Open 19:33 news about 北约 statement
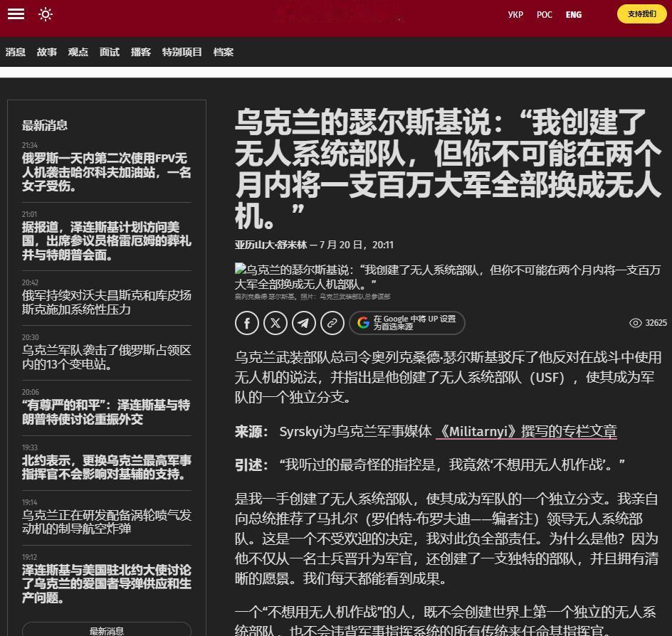This screenshot has height=636, width=672. tap(106, 467)
